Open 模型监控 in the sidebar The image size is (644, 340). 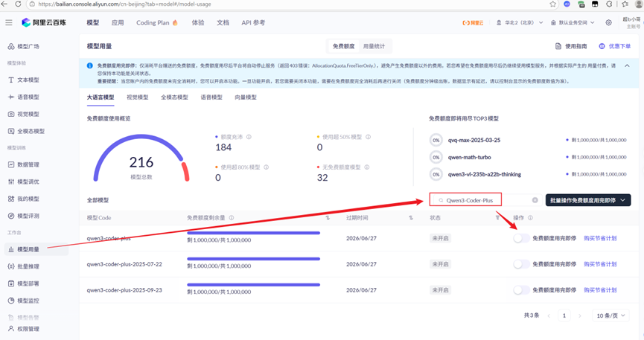[24, 301]
